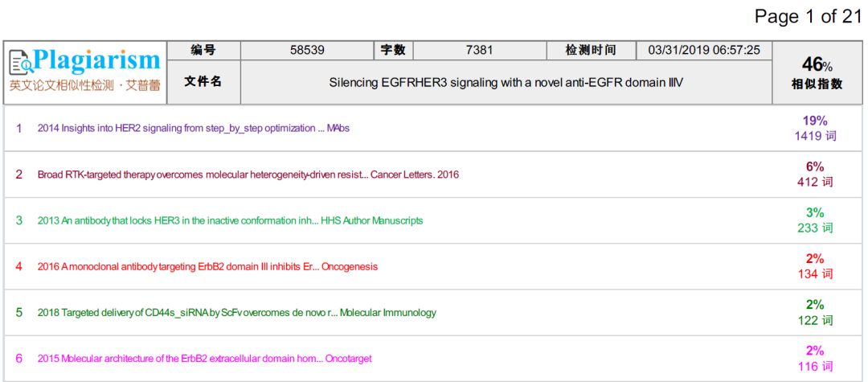Click the 6% 412-word match score

(x=815, y=174)
